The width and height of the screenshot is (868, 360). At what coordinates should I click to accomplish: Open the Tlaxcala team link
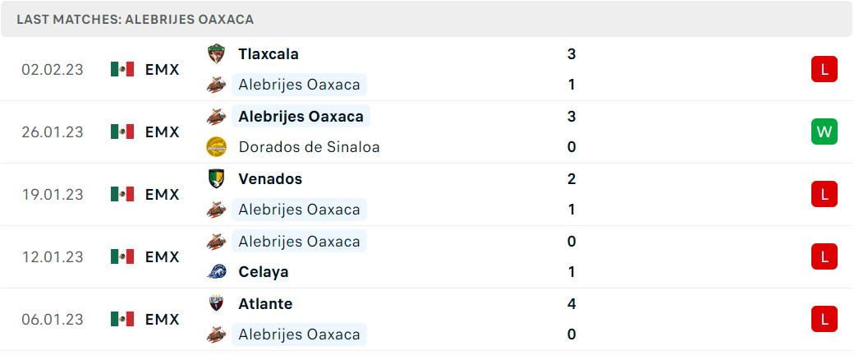pos(269,53)
